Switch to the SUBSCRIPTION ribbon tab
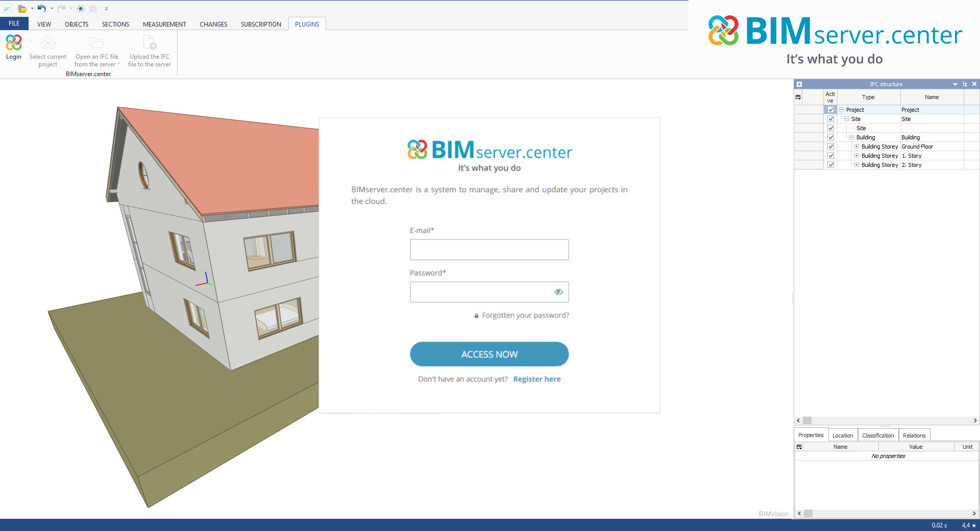Screen dimensions: 980x531 point(261,24)
